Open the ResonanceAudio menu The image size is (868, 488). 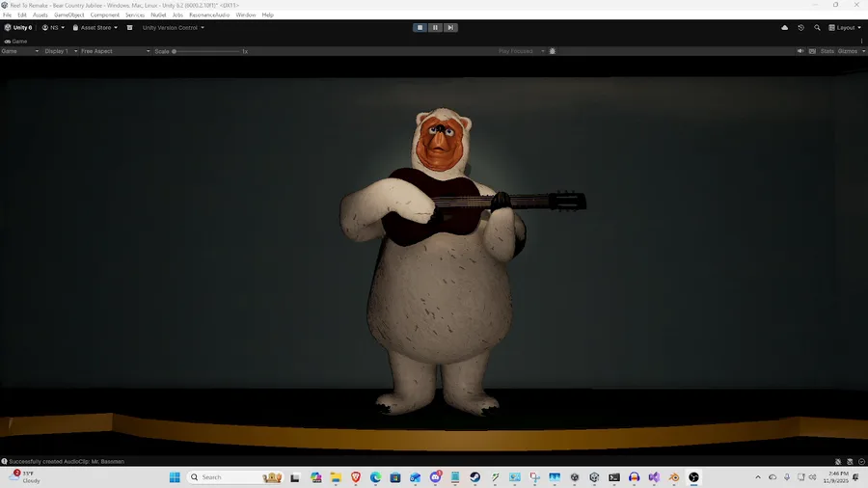pyautogui.click(x=209, y=14)
